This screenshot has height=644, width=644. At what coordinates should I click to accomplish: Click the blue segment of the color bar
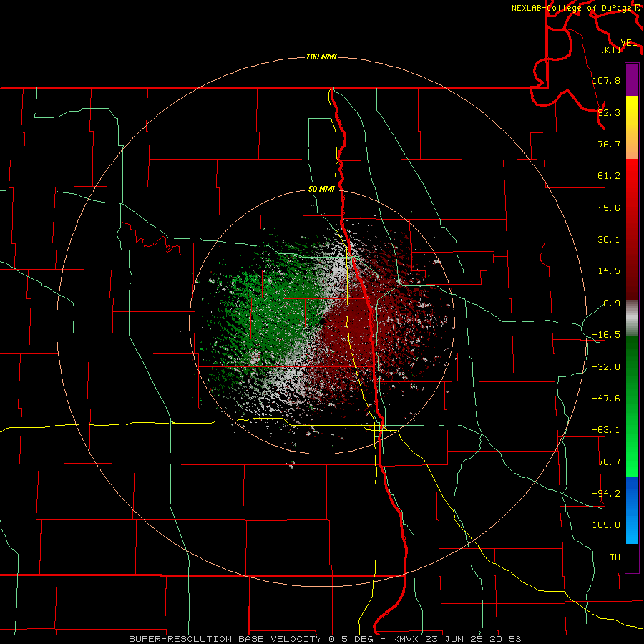click(632, 510)
